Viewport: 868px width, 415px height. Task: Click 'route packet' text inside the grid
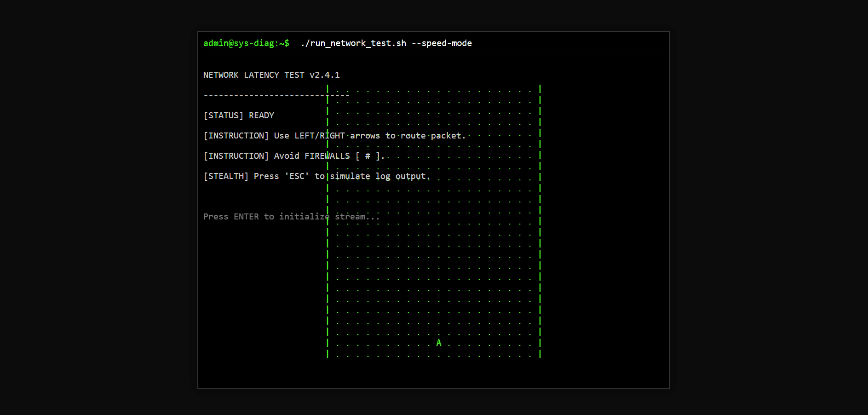coord(431,136)
